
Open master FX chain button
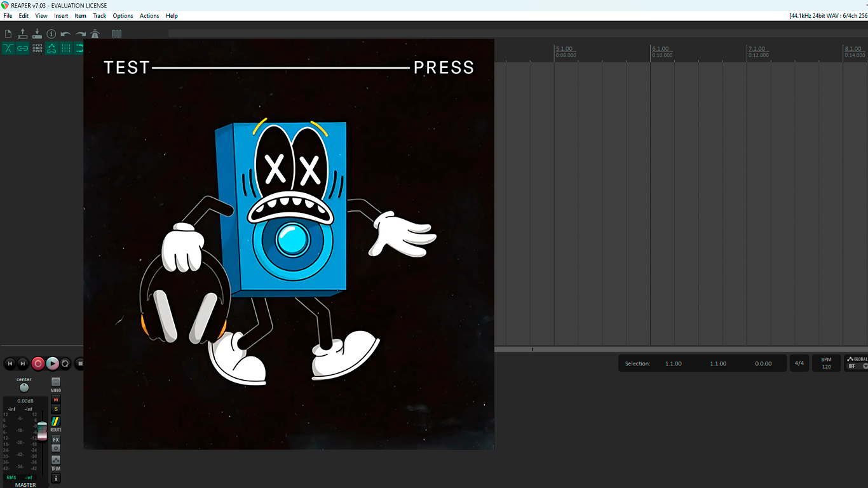[56, 440]
